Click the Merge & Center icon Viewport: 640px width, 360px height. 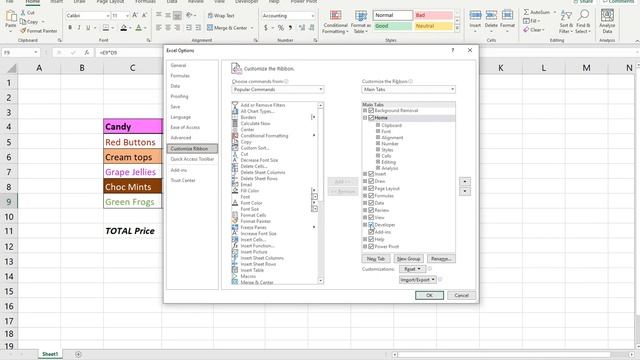(210, 28)
